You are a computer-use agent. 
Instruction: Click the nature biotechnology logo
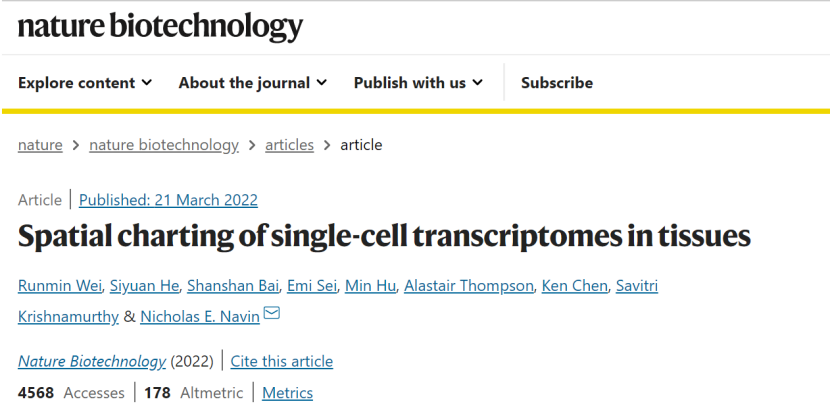(160, 27)
